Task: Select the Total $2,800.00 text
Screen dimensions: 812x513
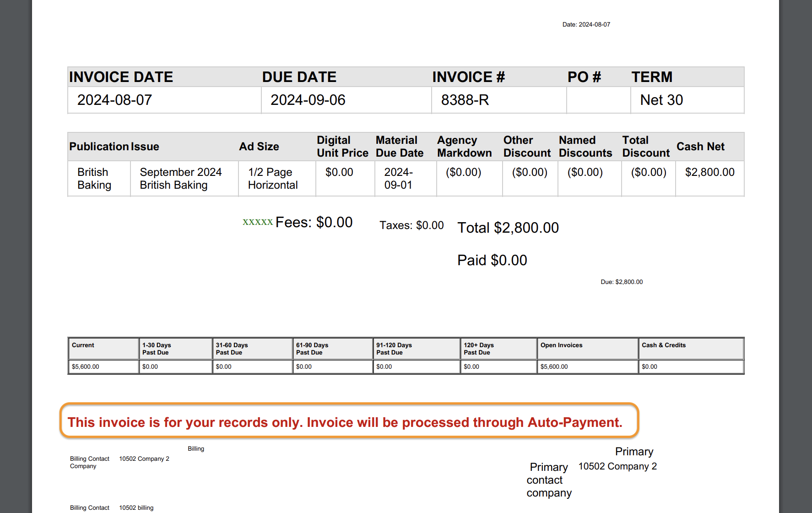Action: [x=508, y=228]
